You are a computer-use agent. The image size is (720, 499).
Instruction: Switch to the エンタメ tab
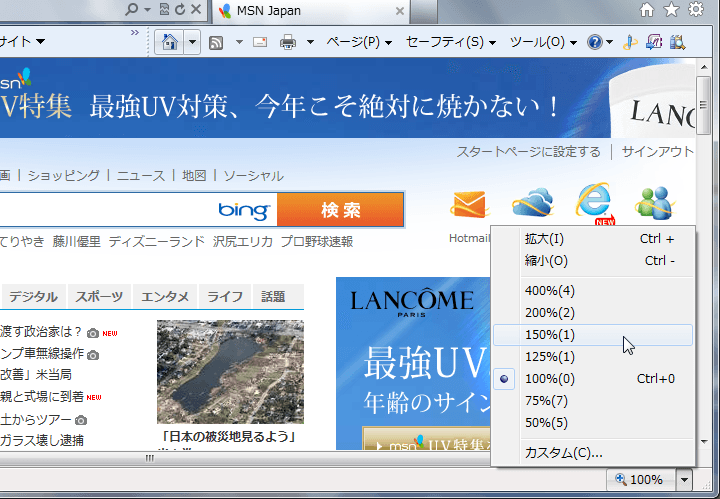(165, 297)
